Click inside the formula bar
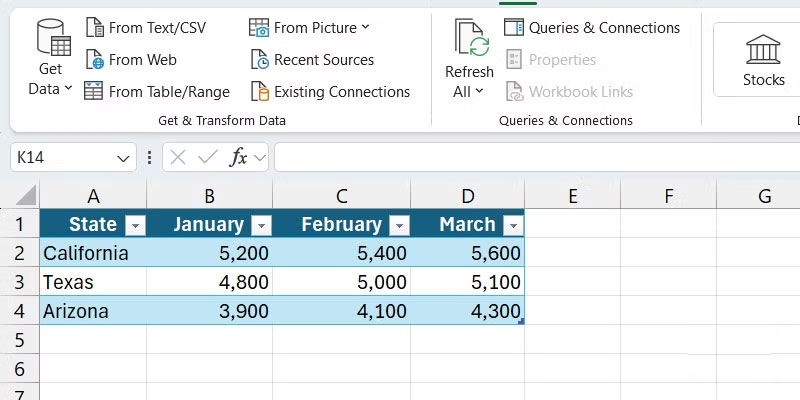 click(x=530, y=157)
